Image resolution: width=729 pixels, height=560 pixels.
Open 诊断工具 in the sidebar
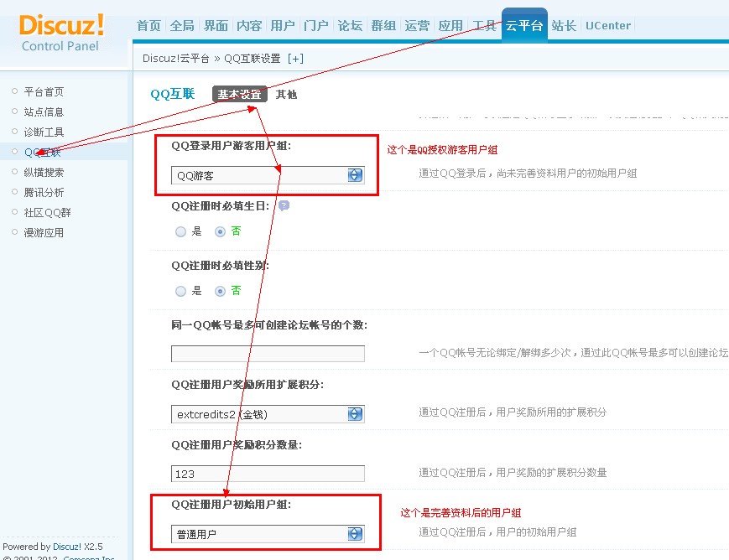[x=44, y=132]
